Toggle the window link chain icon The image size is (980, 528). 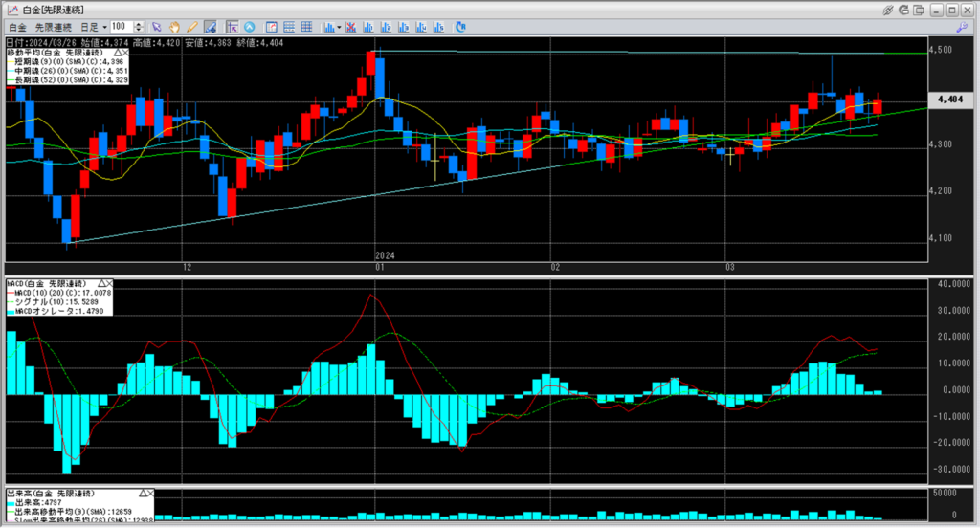888,9
